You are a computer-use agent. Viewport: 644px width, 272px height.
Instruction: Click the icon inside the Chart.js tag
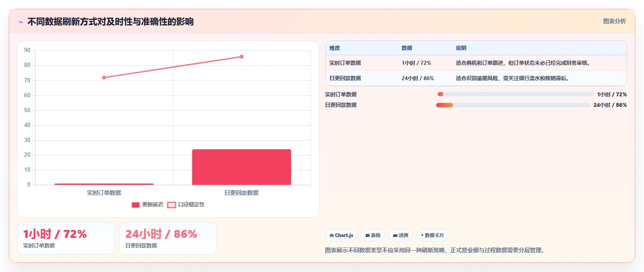(x=331, y=235)
